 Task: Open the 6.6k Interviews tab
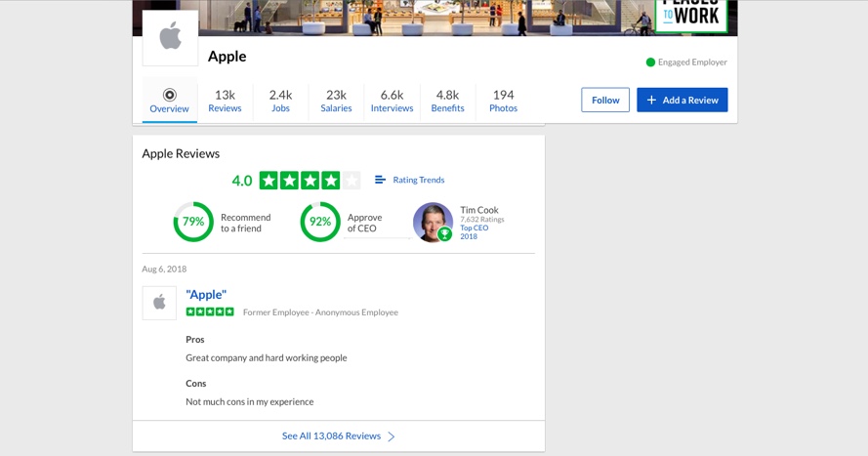pyautogui.click(x=392, y=101)
